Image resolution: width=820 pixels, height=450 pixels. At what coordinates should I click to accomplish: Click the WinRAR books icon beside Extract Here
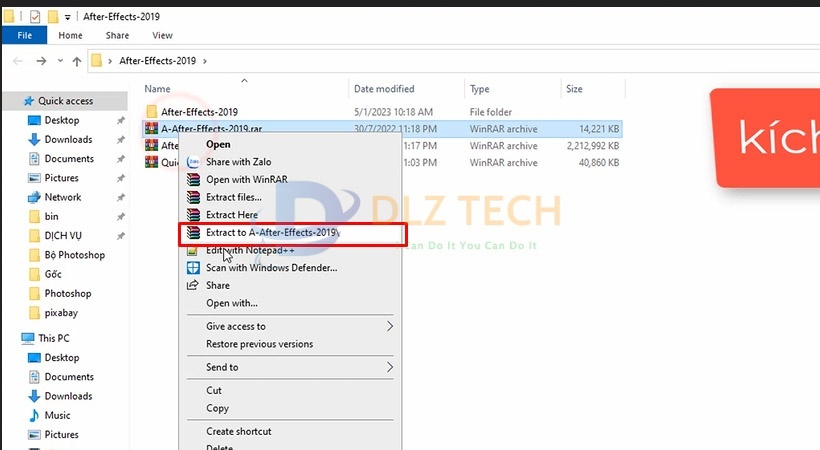(x=194, y=215)
